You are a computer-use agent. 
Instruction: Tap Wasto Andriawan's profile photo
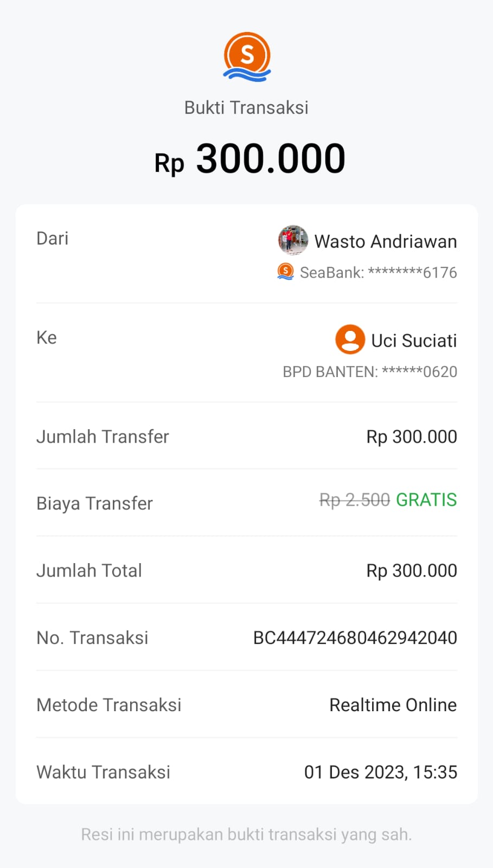click(x=293, y=240)
